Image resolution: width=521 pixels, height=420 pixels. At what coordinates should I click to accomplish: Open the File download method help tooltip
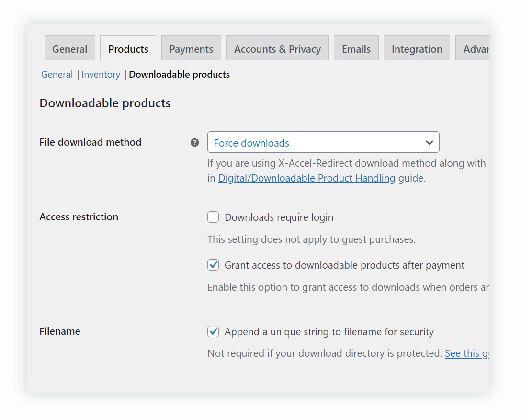click(194, 142)
